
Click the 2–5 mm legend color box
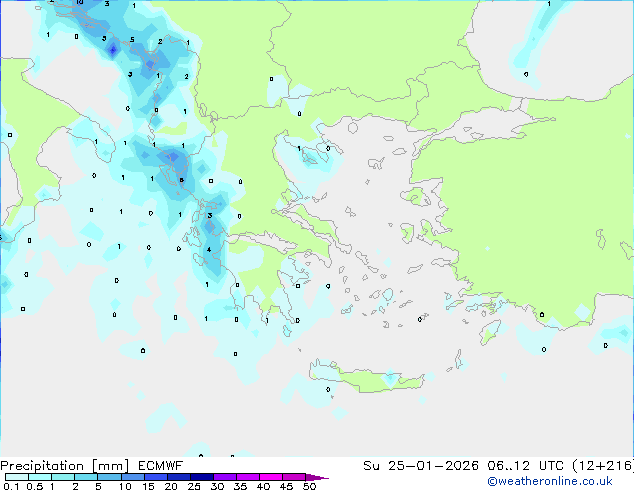86,477
